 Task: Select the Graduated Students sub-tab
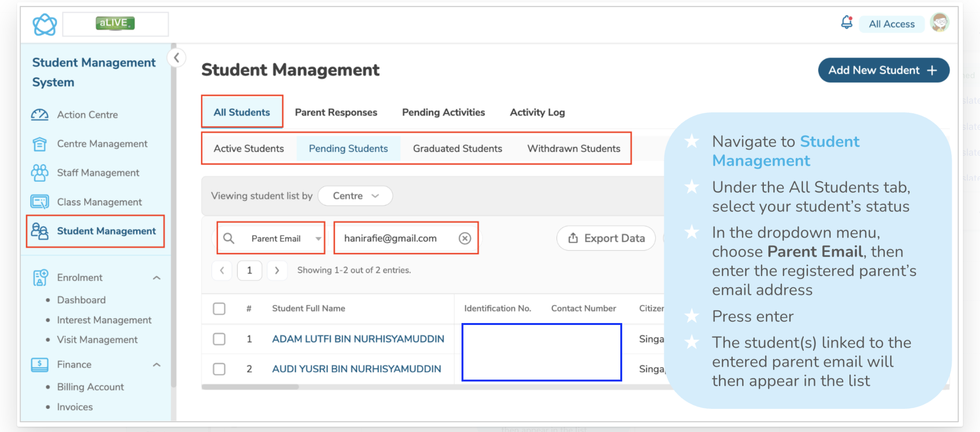click(457, 149)
